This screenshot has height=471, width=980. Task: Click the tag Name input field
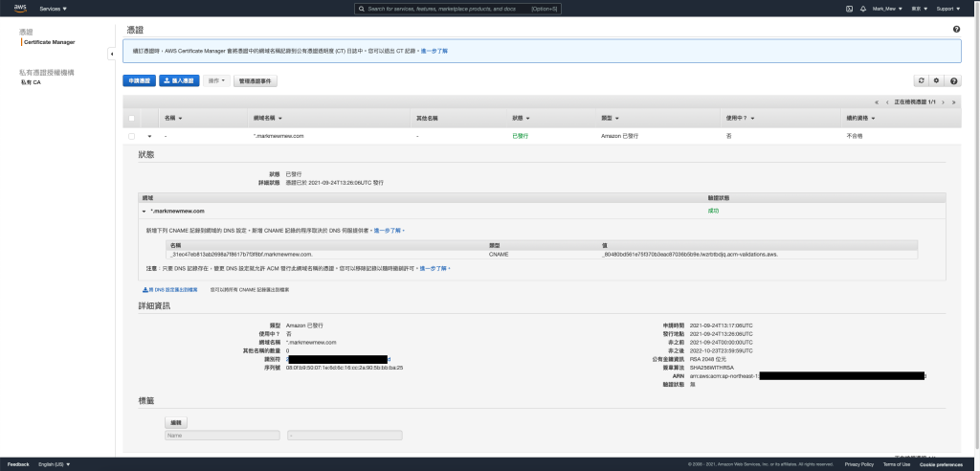point(222,435)
